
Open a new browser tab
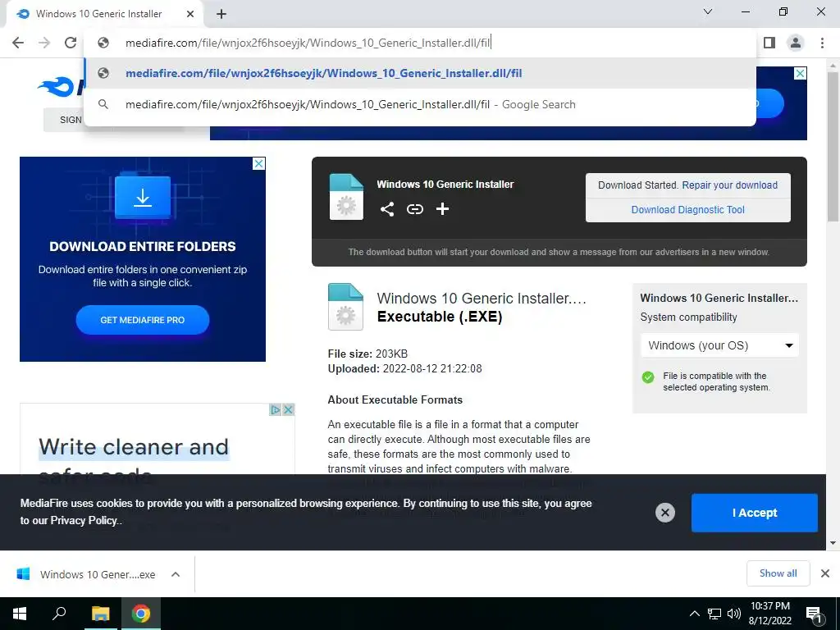pos(221,15)
